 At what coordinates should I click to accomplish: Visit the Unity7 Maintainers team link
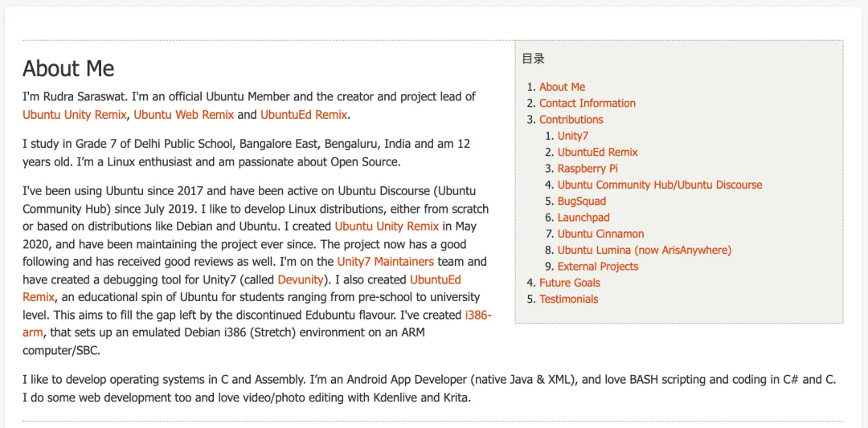385,261
